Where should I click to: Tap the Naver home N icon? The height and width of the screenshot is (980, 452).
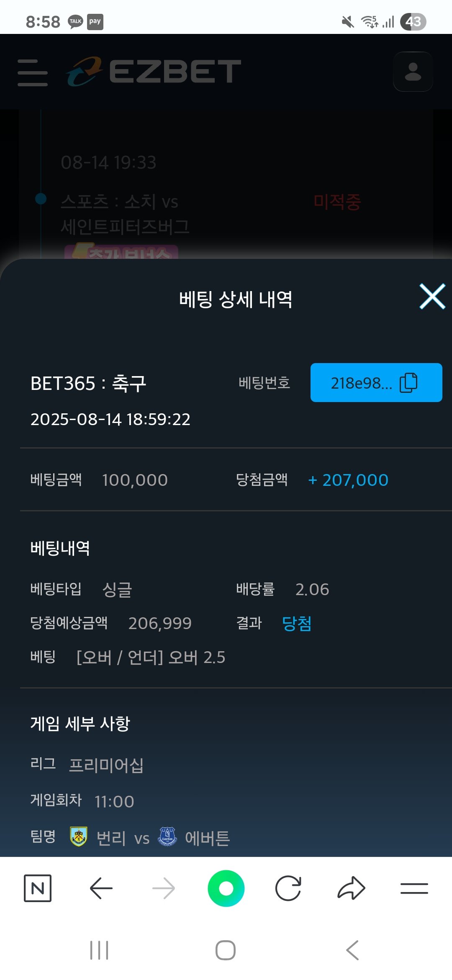[38, 888]
